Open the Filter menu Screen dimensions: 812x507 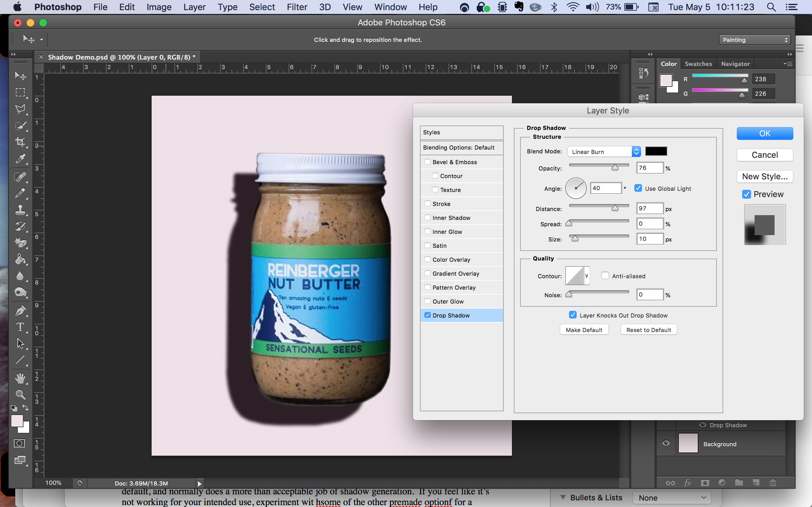(297, 7)
